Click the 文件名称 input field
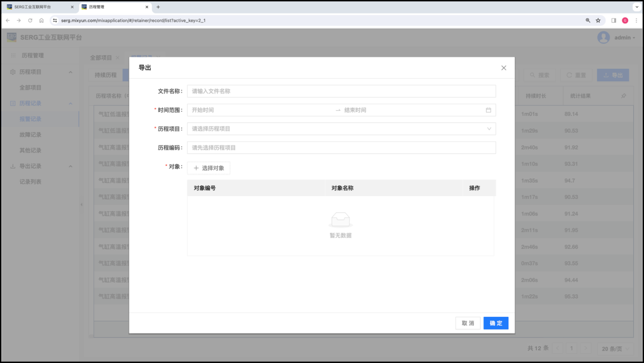 [341, 92]
